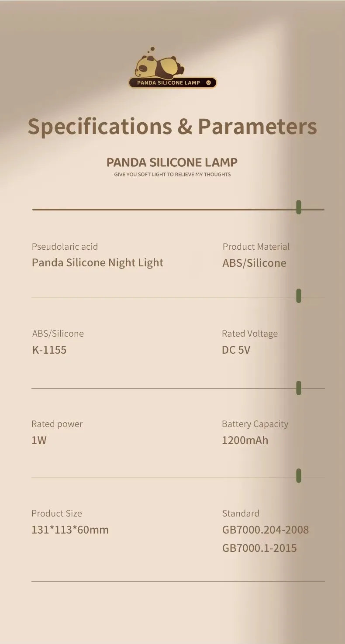The width and height of the screenshot is (345, 644).
Task: Click the DC 5V rated voltage value
Action: click(x=236, y=350)
